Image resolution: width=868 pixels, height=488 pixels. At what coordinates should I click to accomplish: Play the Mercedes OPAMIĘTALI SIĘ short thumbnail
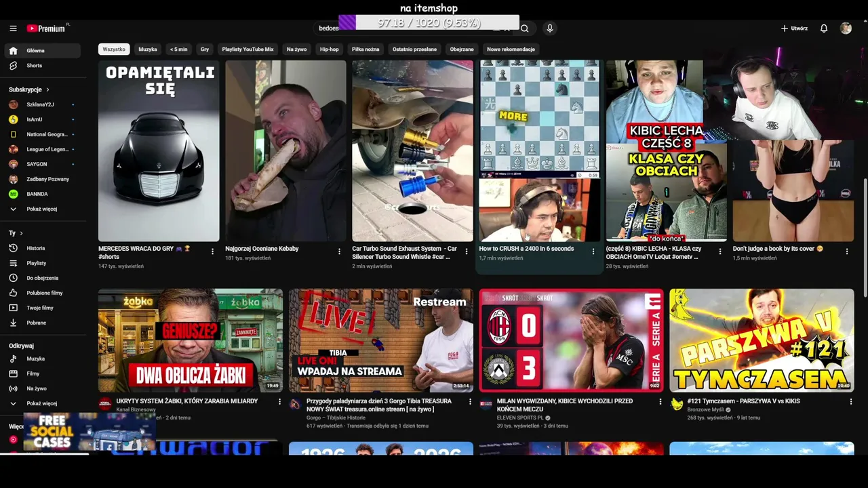point(159,150)
